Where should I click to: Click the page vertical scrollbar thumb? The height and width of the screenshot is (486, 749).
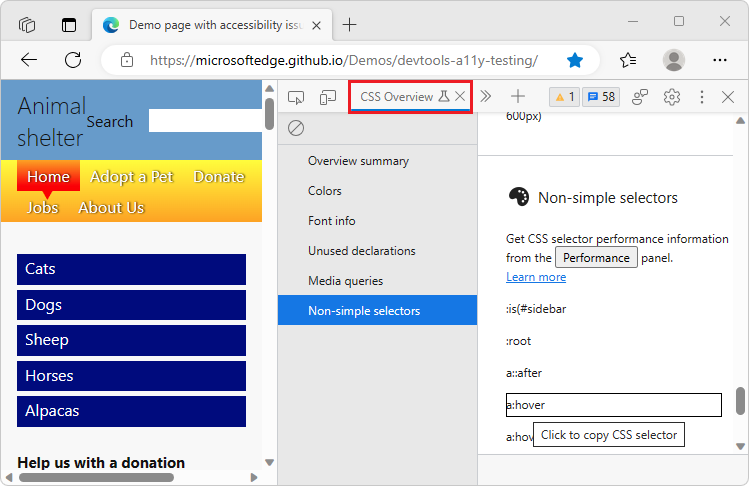click(269, 114)
